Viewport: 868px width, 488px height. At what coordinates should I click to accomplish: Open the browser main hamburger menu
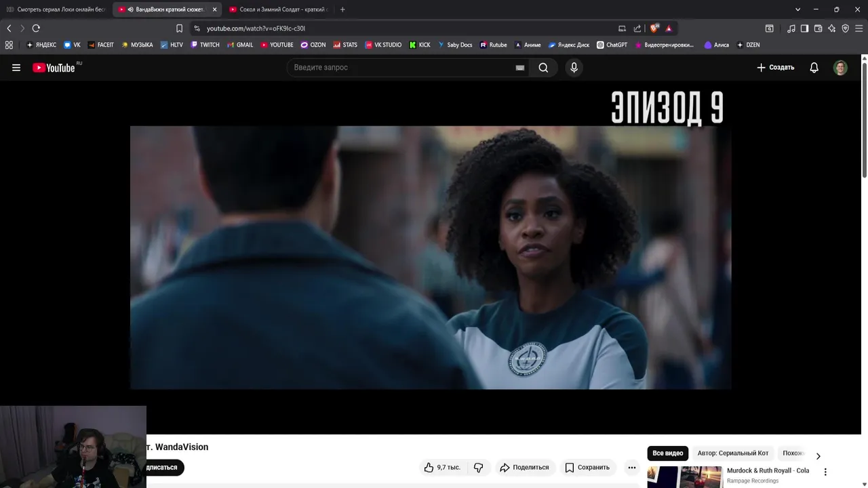(859, 28)
